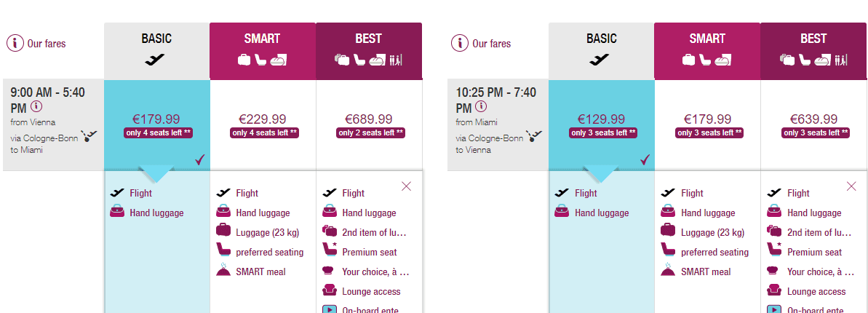
Task: Open info icon beside 10:25 PM - 7:40 PM
Action: (x=482, y=106)
